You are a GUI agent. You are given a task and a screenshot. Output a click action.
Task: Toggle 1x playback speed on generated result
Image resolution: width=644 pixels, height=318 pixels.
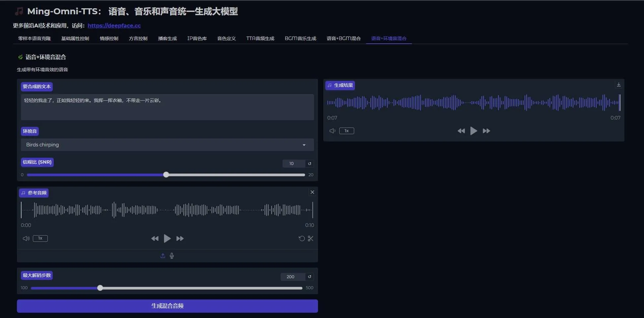coord(347,131)
